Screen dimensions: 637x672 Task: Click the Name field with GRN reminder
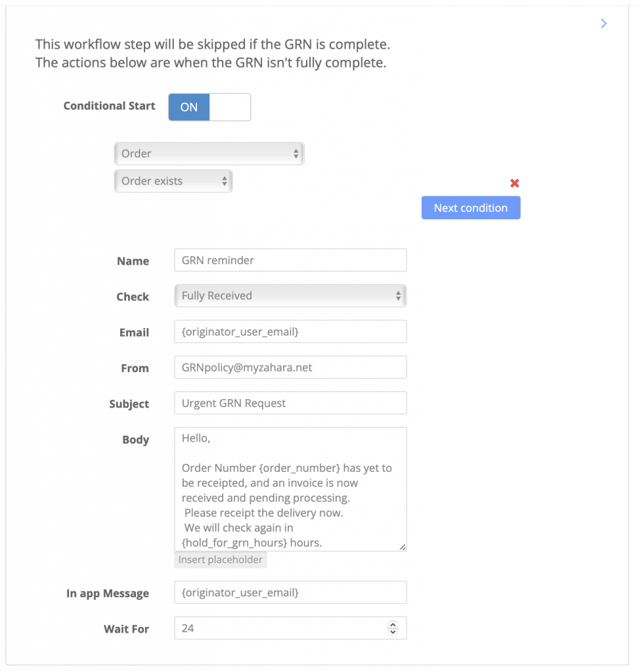(290, 260)
